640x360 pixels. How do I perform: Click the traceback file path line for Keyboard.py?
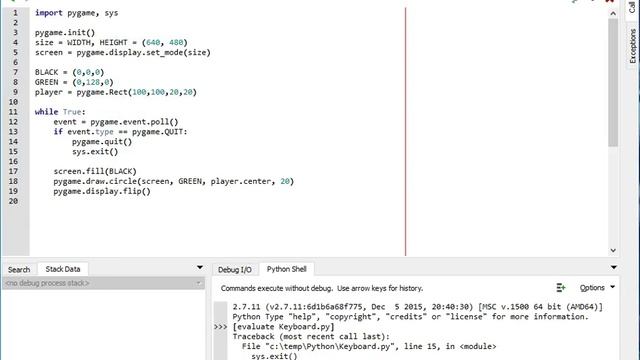coord(369,346)
